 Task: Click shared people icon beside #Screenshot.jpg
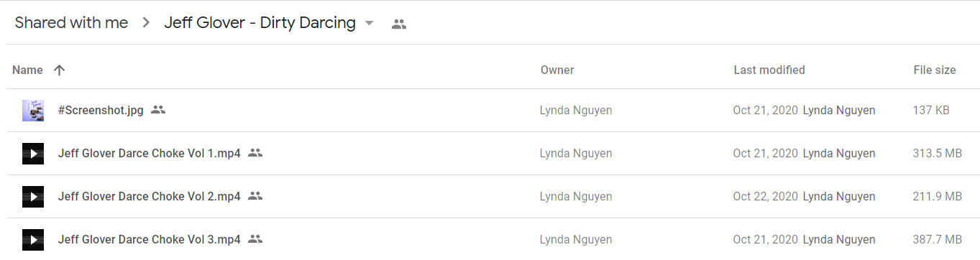[158, 110]
